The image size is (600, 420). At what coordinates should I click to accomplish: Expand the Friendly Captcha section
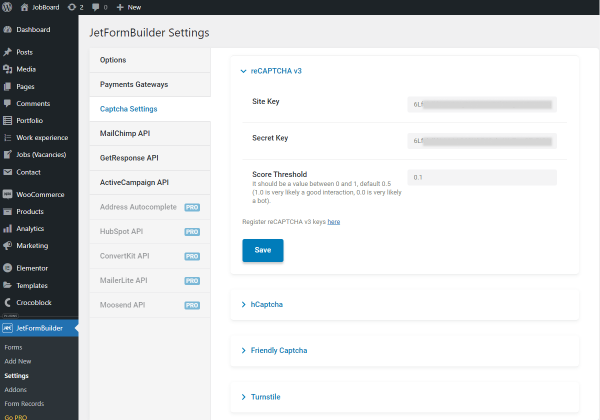pyautogui.click(x=274, y=350)
